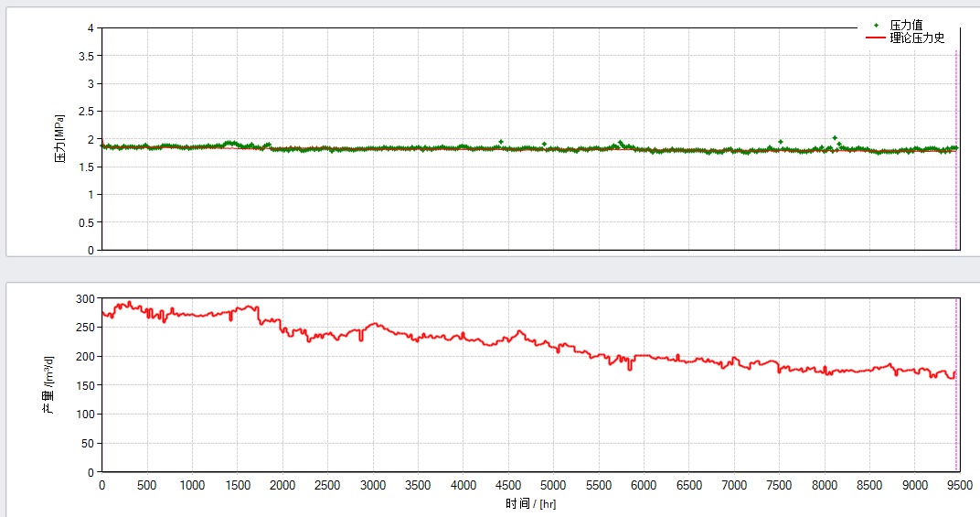The height and width of the screenshot is (517, 980).
Task: Select the green outlier point near 4400 hr
Action: point(501,142)
